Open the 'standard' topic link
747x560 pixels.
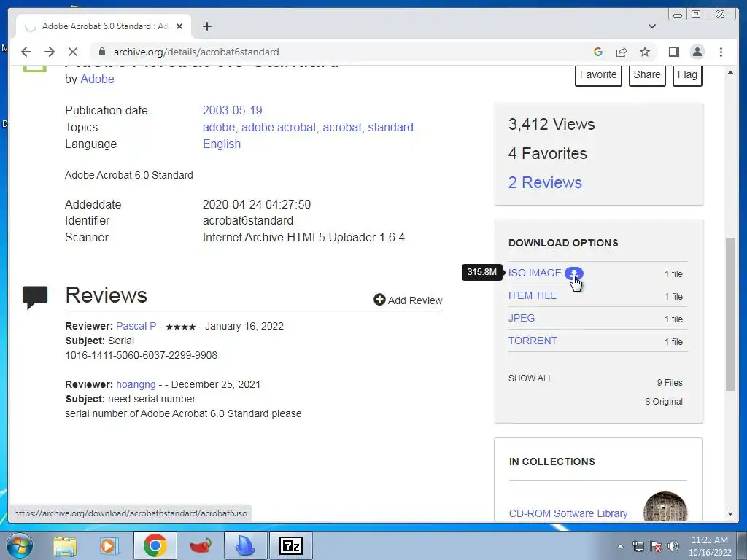point(391,127)
